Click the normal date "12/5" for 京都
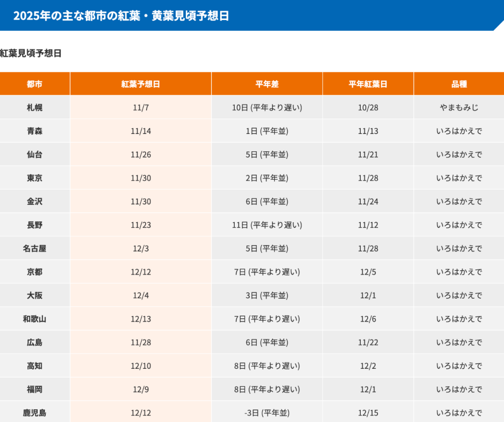 [x=368, y=272]
